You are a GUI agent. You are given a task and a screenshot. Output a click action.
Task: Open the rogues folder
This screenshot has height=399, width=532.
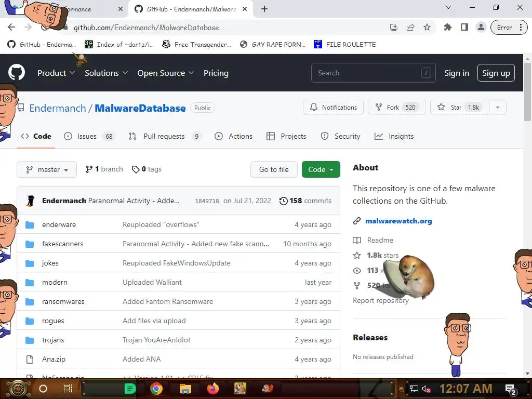click(53, 321)
